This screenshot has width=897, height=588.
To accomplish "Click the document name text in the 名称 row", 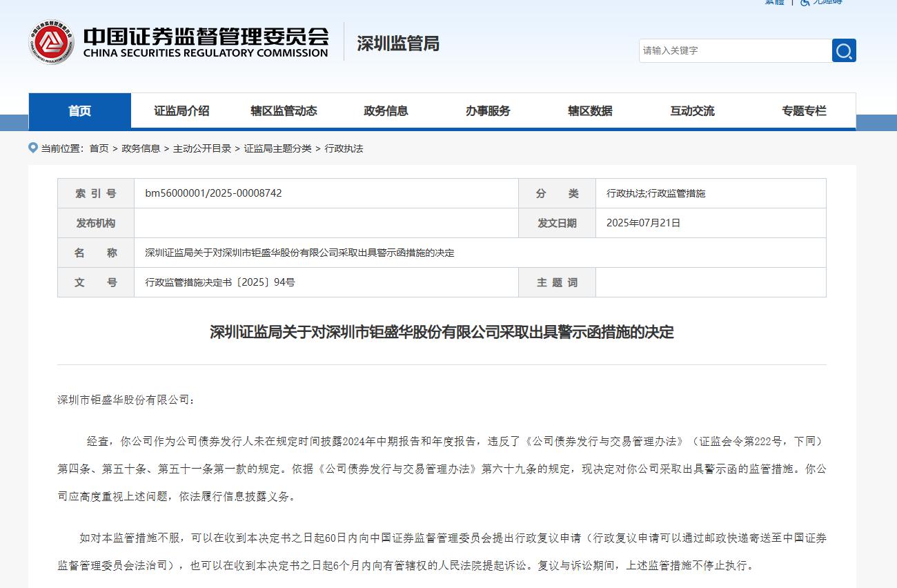I will click(299, 253).
